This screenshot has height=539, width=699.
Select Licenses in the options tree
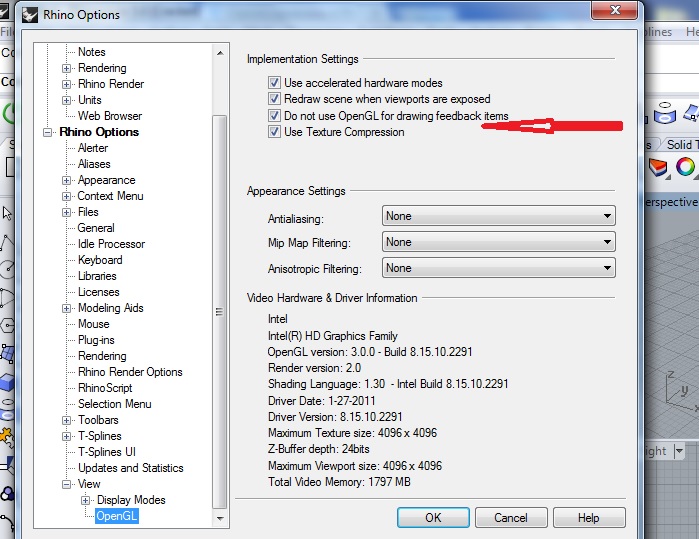pos(99,292)
